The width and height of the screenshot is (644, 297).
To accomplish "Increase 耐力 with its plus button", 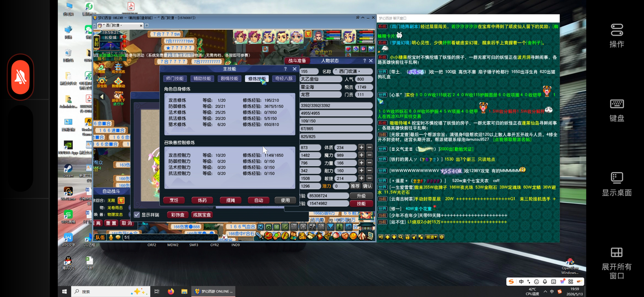I will tap(362, 171).
